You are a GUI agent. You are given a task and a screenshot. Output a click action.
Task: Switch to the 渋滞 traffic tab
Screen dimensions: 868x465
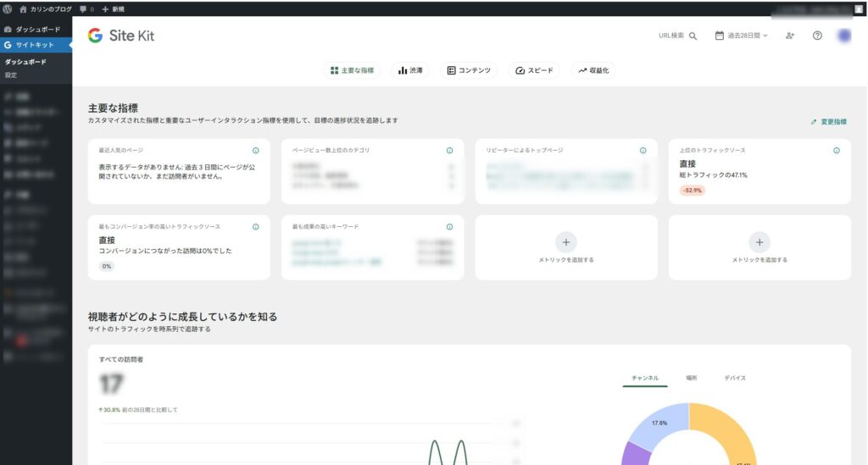click(x=410, y=70)
